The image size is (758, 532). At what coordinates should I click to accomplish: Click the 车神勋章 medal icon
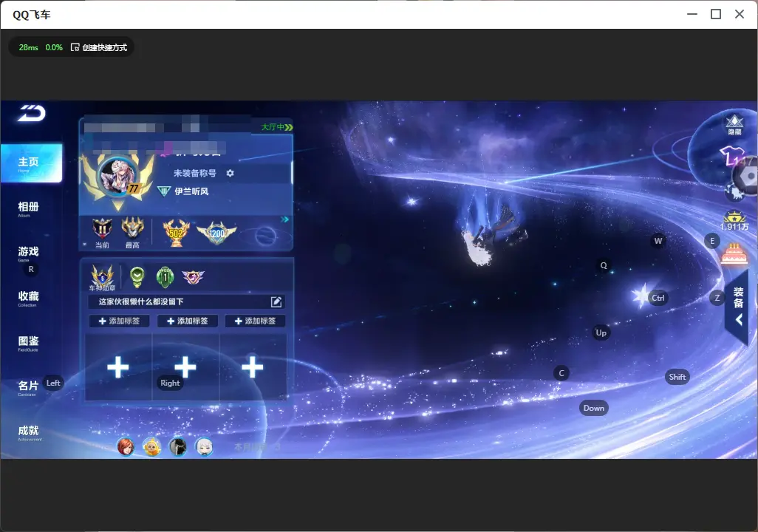[102, 278]
